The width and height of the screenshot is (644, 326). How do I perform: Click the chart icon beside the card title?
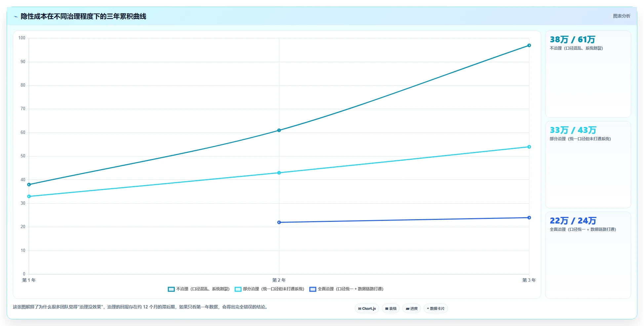click(16, 17)
